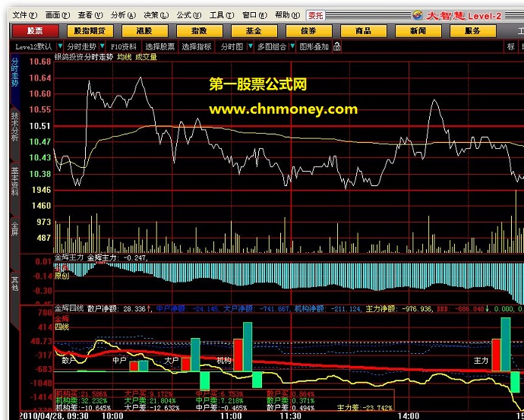Click 分时走势 toolbar item

(81, 47)
